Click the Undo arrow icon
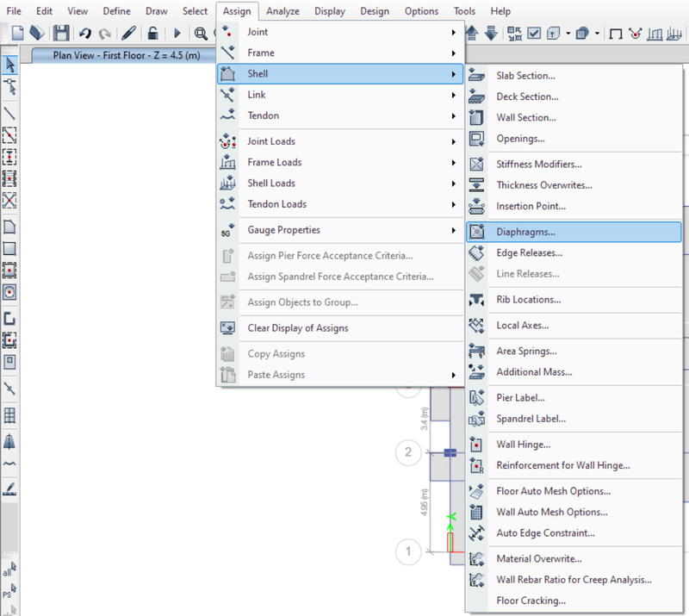 coord(85,33)
